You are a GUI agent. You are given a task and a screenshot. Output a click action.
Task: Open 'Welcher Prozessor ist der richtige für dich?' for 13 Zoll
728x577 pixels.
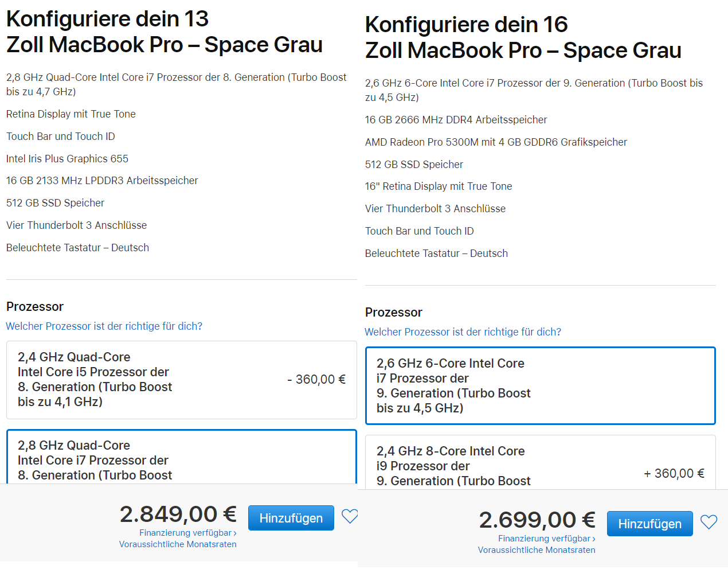pyautogui.click(x=104, y=326)
